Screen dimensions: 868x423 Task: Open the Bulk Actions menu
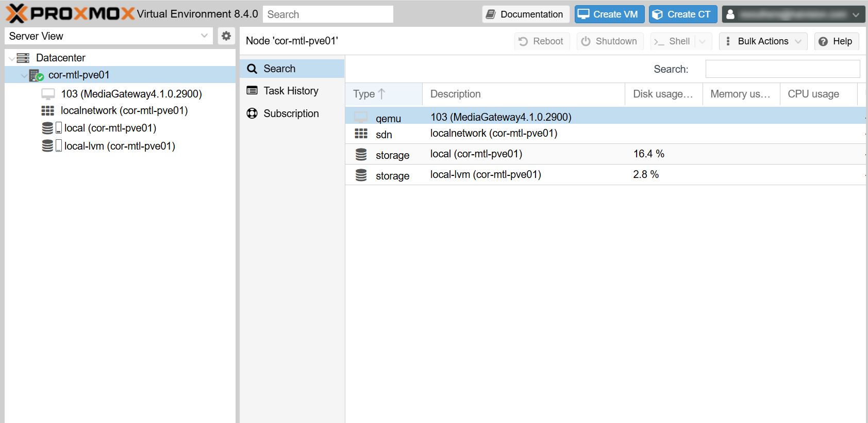click(763, 41)
